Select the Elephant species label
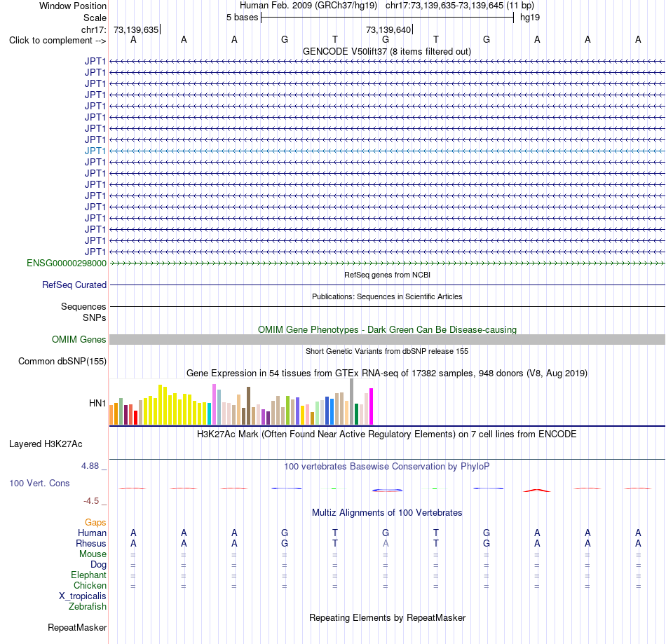This screenshot has height=644, width=666. 89,575
